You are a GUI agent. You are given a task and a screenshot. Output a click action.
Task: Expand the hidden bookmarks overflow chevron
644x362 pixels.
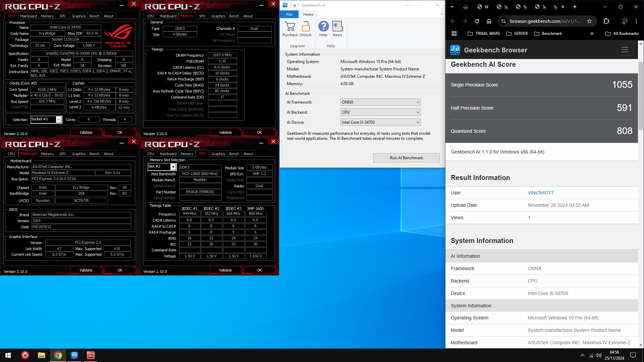point(592,34)
